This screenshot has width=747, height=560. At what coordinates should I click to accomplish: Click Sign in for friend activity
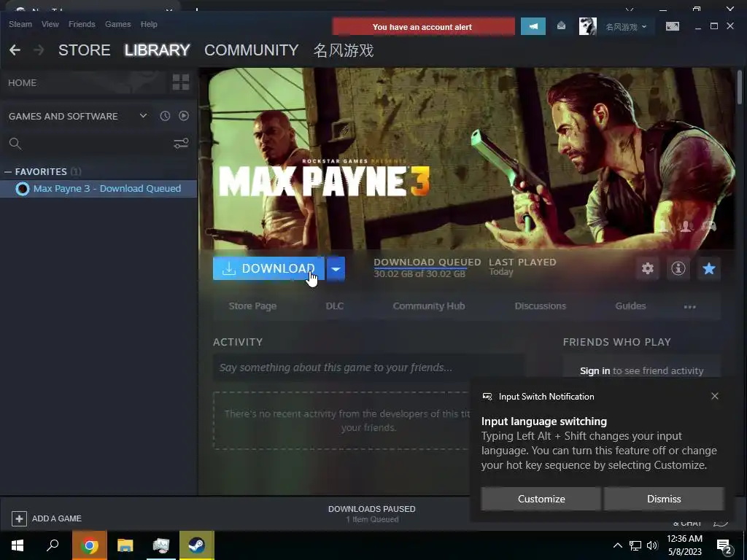coord(595,371)
